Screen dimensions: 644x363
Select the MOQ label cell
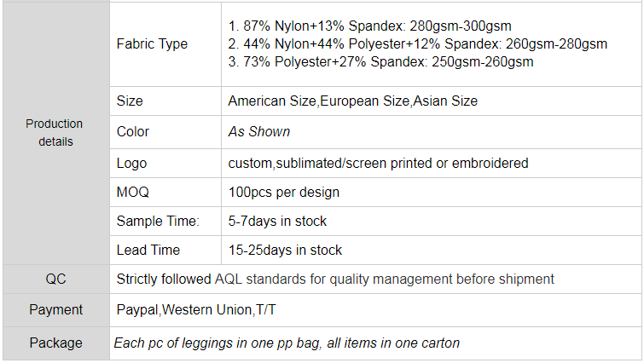click(165, 192)
